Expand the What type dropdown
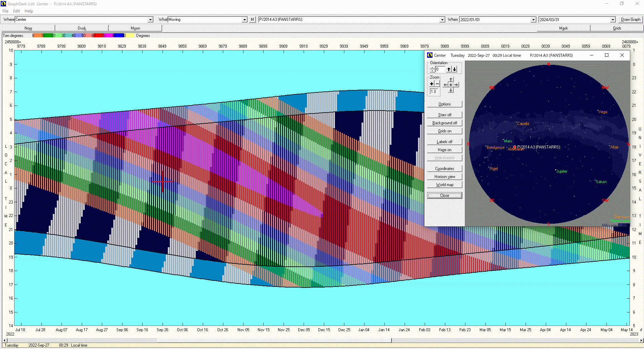Screen dimensions: 644x349 coord(244,20)
